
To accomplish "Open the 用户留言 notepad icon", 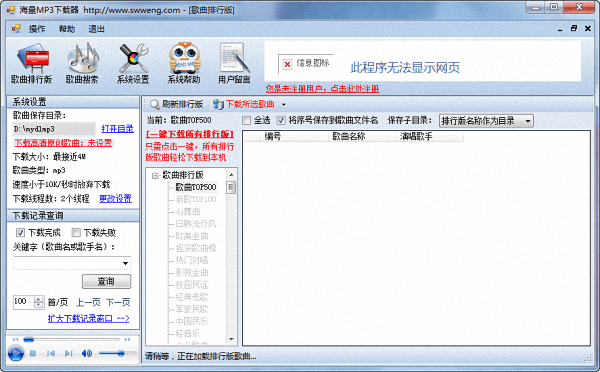I will pos(234,63).
